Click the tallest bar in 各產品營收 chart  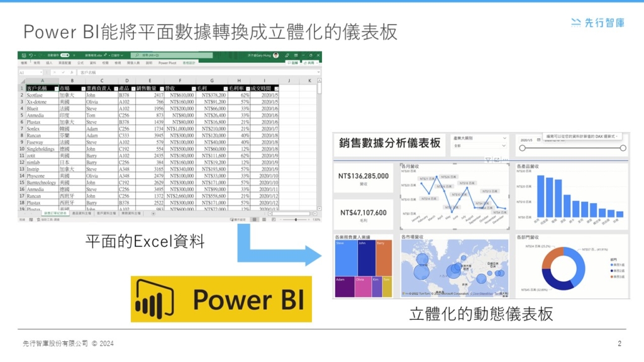540,196
